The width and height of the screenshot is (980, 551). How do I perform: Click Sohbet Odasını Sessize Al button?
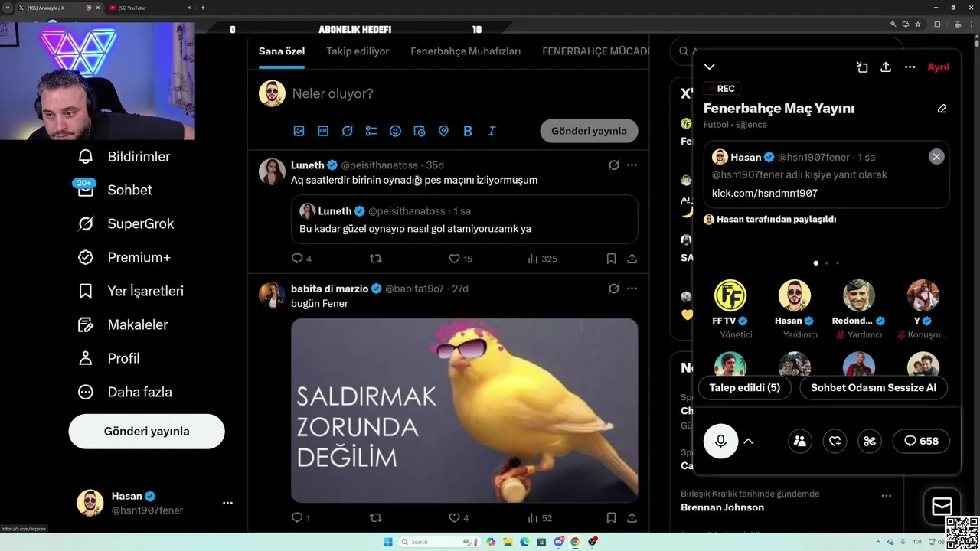pyautogui.click(x=874, y=387)
